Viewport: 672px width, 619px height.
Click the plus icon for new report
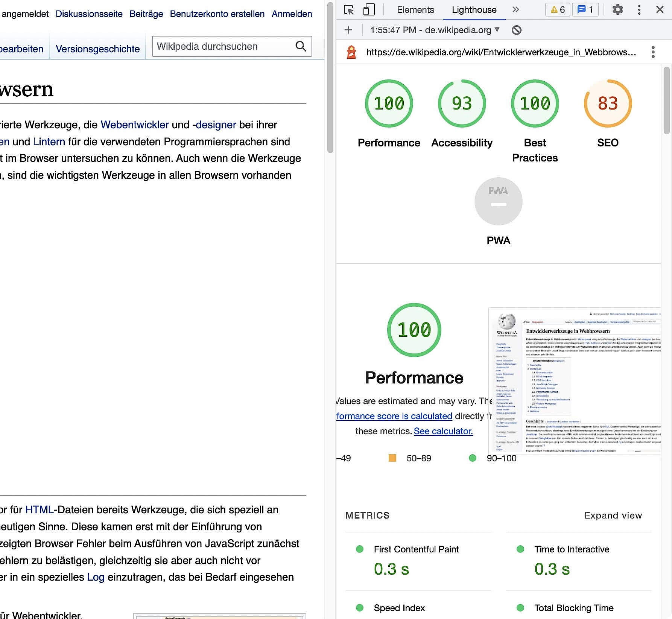coord(348,30)
